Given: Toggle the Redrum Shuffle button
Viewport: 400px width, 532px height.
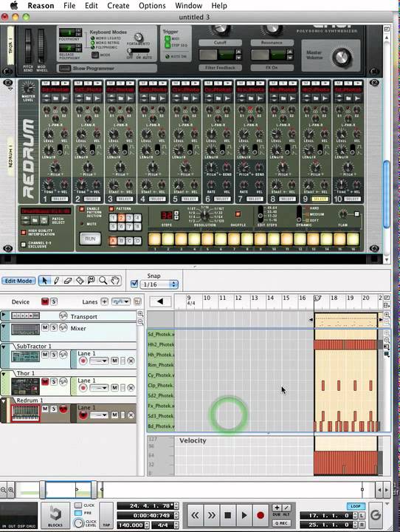Looking at the screenshot, I should [238, 214].
